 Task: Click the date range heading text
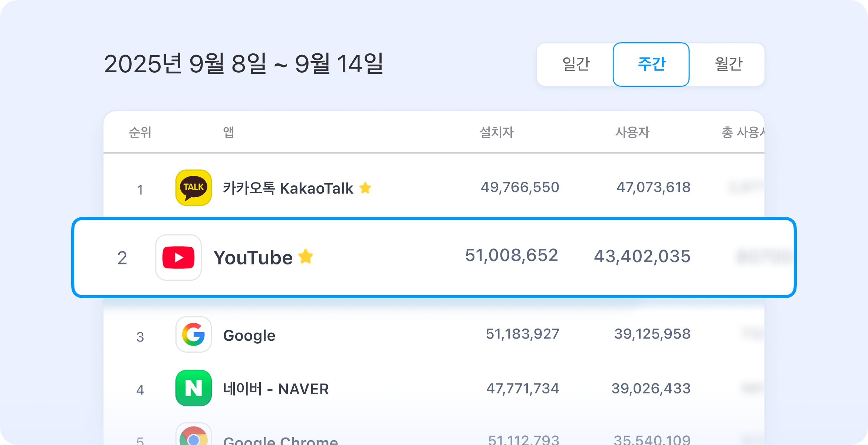[243, 64]
